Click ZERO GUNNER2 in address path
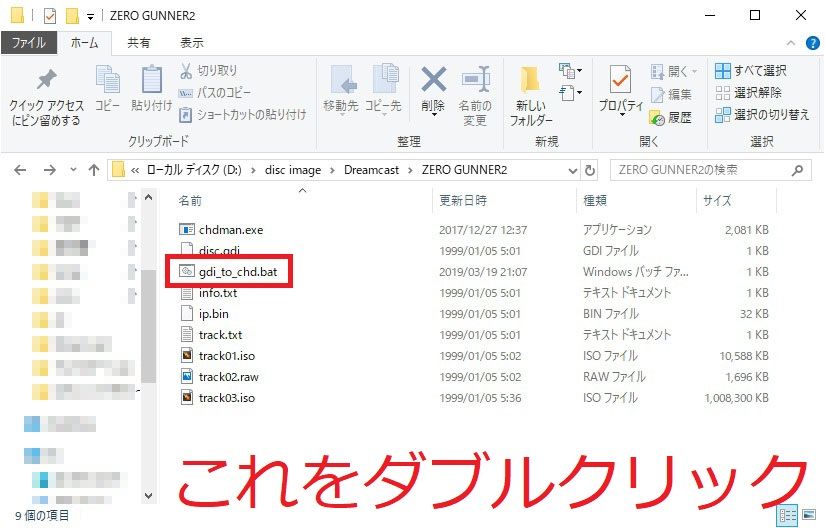 pyautogui.click(x=464, y=170)
